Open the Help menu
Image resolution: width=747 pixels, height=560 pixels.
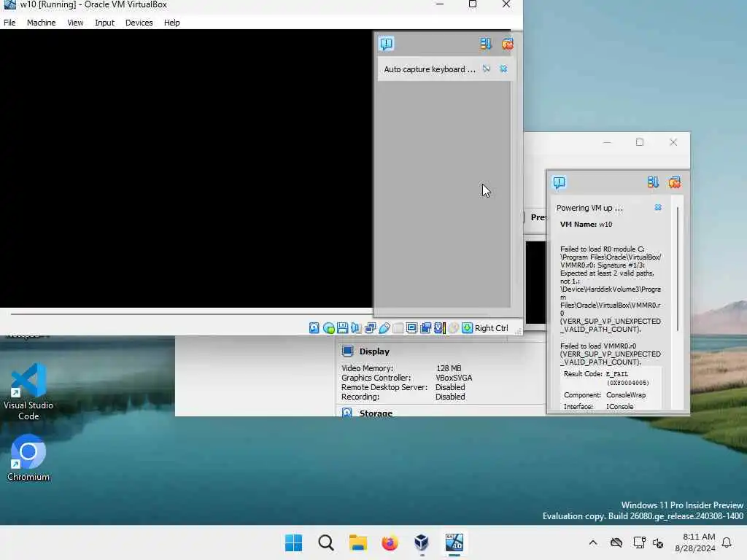[172, 23]
